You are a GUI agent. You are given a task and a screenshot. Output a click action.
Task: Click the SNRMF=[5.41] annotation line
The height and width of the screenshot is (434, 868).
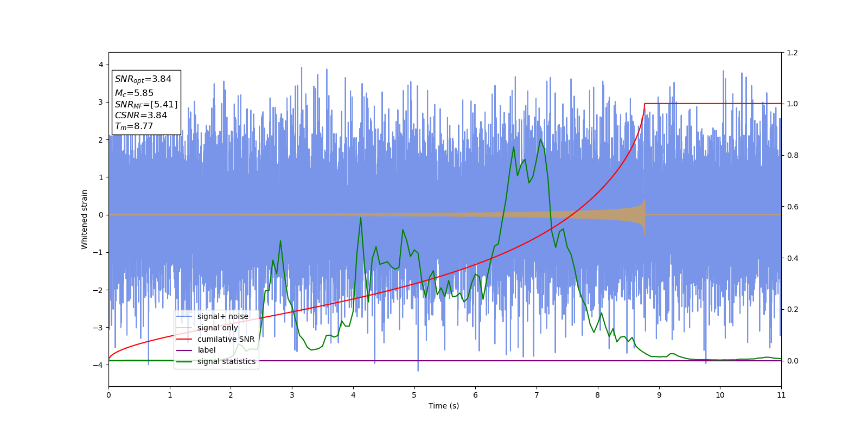[x=146, y=104]
